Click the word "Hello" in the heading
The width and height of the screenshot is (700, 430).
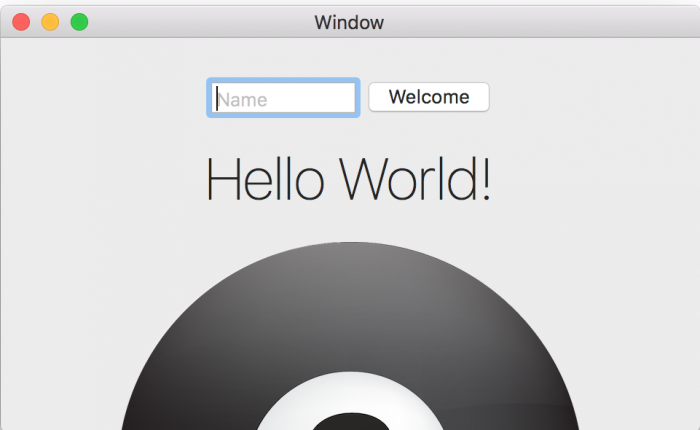pyautogui.click(x=265, y=180)
